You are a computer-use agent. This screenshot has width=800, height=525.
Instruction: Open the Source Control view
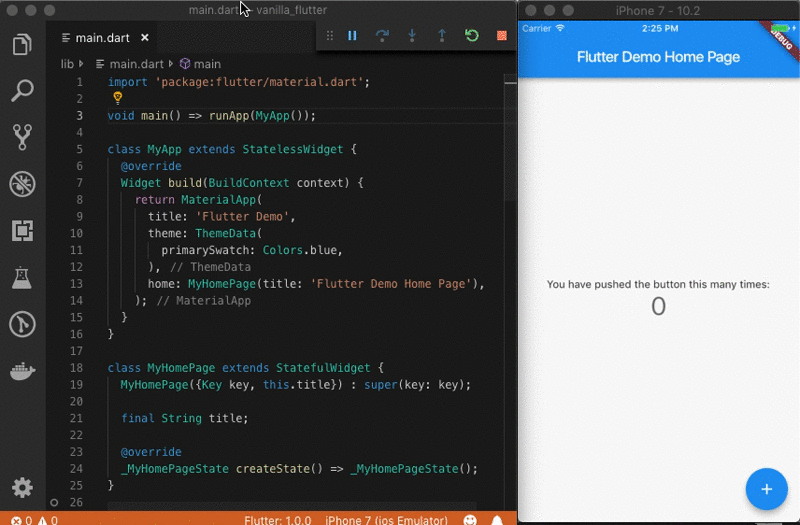(22, 137)
